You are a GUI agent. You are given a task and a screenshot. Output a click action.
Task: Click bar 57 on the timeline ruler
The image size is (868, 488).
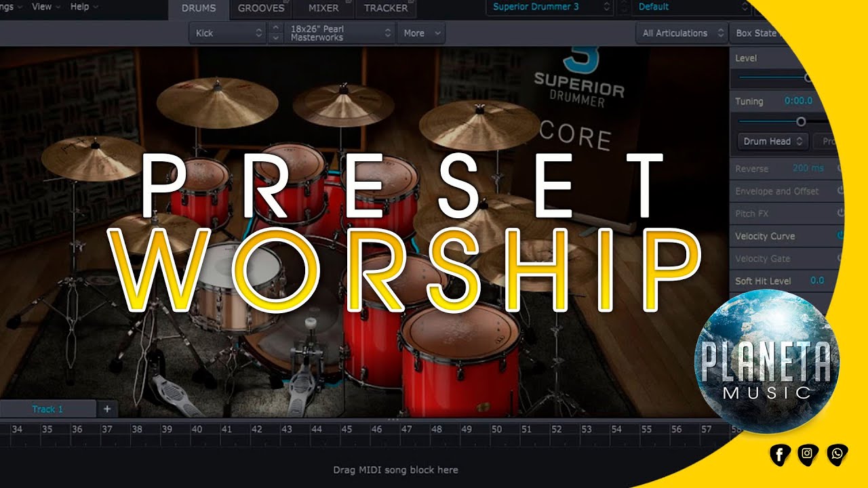706,430
